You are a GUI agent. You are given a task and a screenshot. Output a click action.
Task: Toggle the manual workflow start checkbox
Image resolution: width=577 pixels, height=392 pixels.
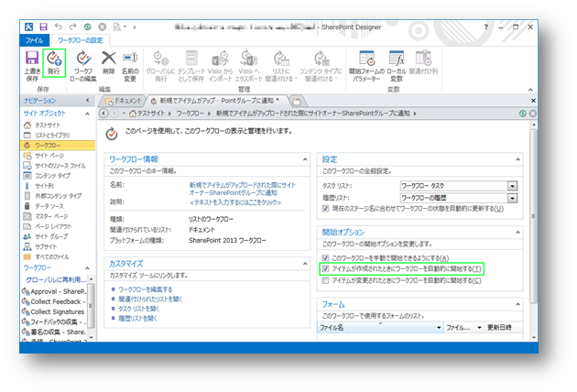[325, 258]
